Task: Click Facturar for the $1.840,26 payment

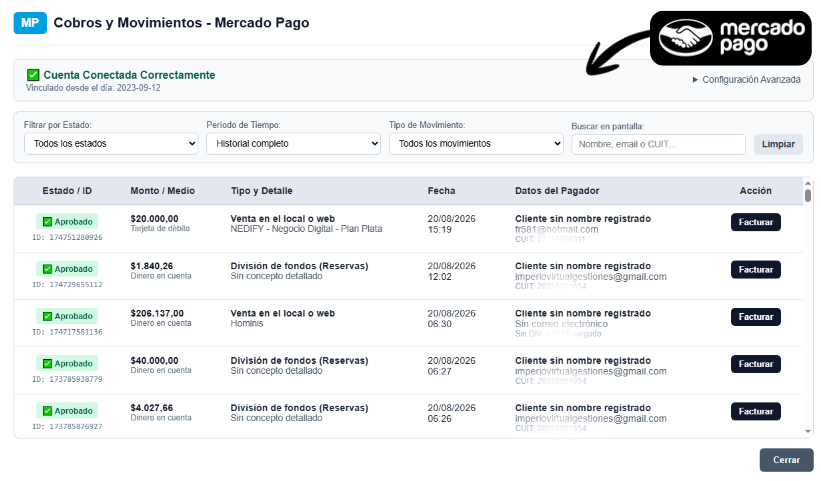Action: (756, 270)
